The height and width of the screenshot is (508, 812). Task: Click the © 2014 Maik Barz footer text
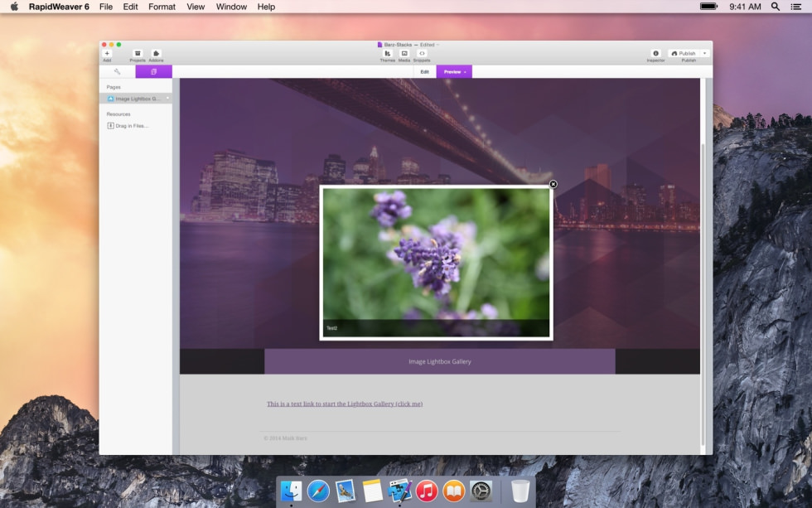click(x=285, y=438)
